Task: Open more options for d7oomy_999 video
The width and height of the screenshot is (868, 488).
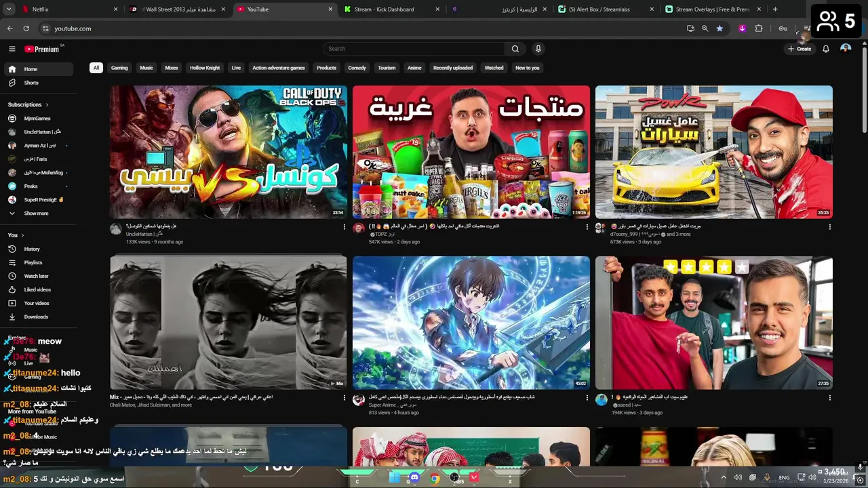Action: [x=829, y=227]
